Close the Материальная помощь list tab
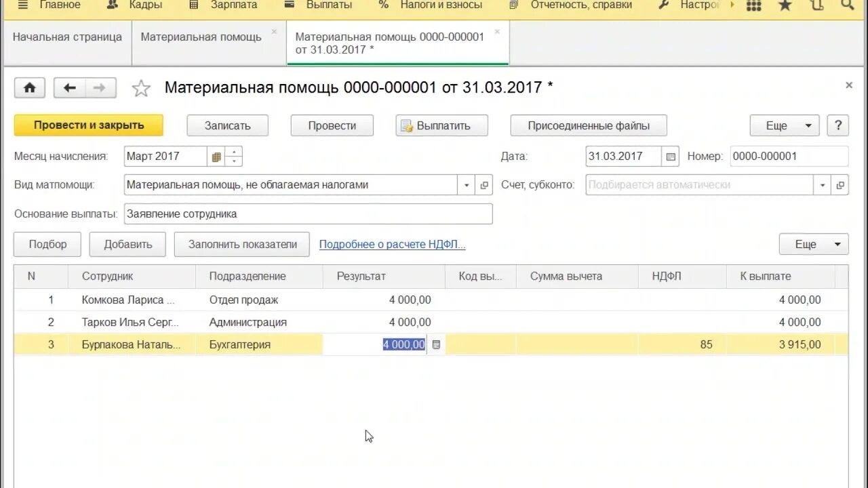The image size is (868, 488). coord(274,31)
